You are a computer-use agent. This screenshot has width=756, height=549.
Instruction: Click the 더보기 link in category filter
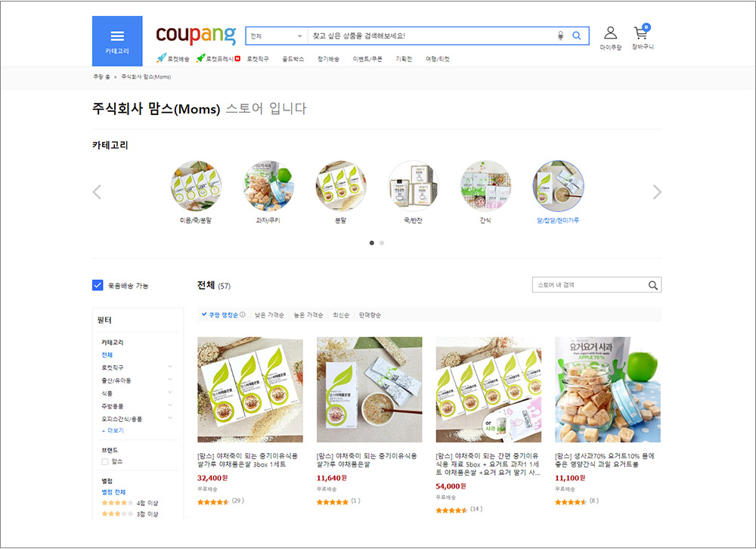pos(113,430)
